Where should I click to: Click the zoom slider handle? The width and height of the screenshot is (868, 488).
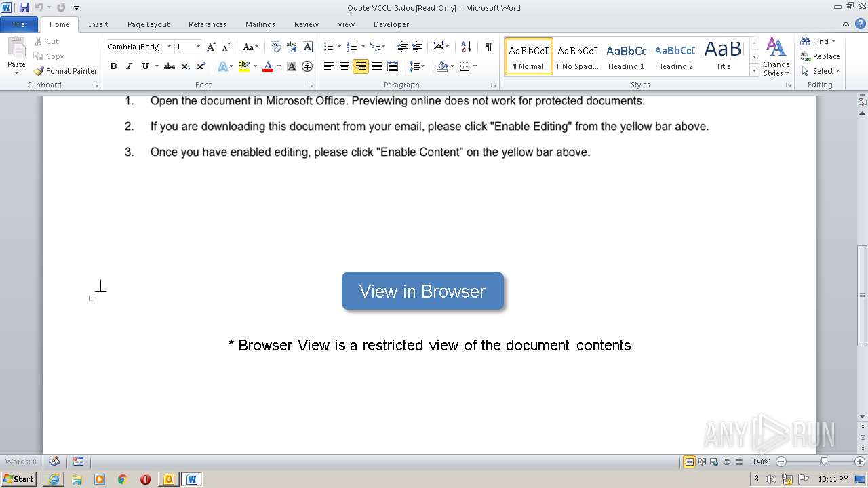tap(824, 462)
